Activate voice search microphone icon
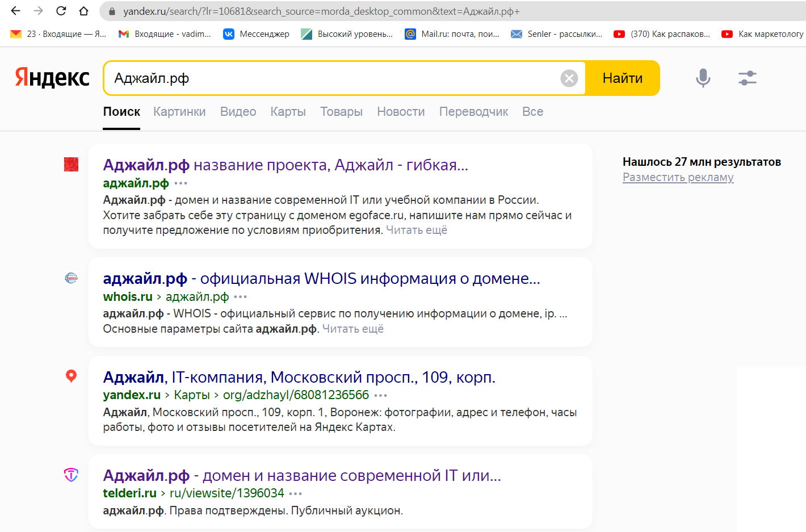Viewport: 806px width, 532px height. coord(703,78)
